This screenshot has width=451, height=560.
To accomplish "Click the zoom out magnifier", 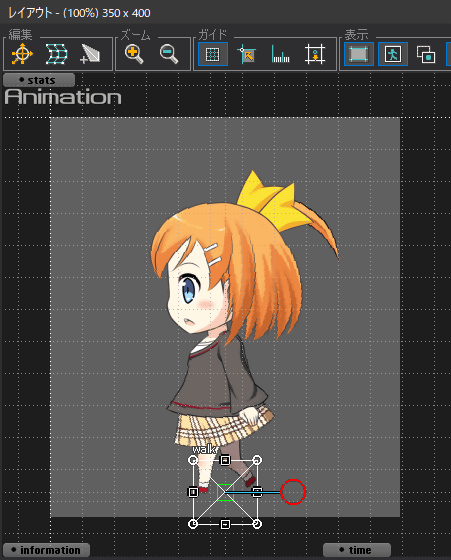I will pos(169,54).
